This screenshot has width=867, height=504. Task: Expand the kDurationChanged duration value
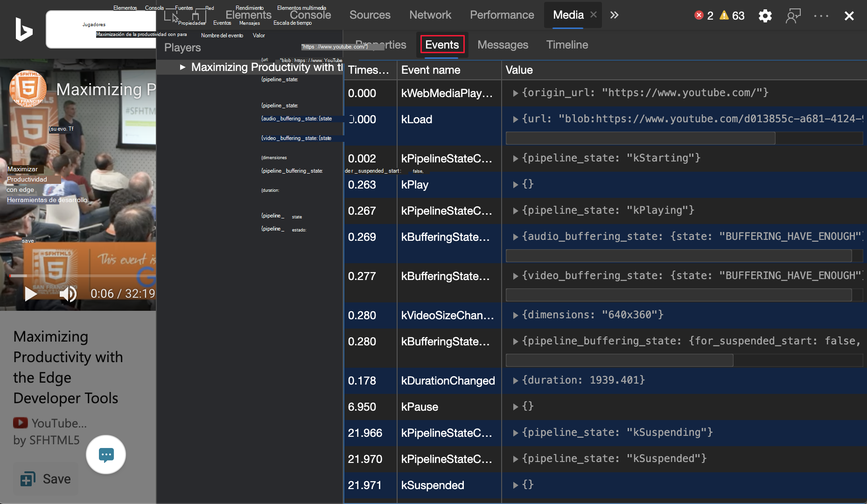(516, 381)
